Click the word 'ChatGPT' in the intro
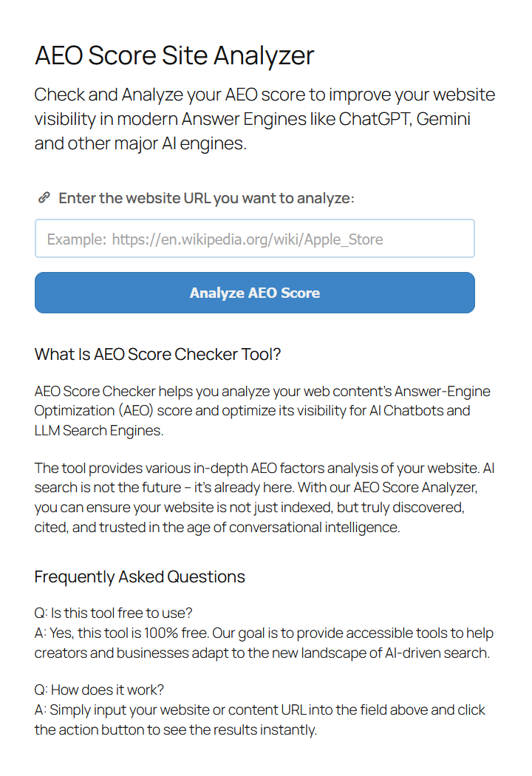The image size is (532, 776). [374, 119]
